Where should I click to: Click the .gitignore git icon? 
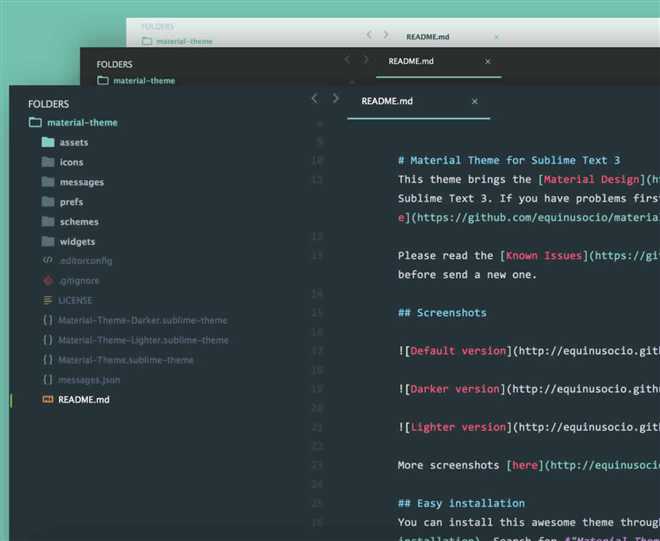pos(48,280)
